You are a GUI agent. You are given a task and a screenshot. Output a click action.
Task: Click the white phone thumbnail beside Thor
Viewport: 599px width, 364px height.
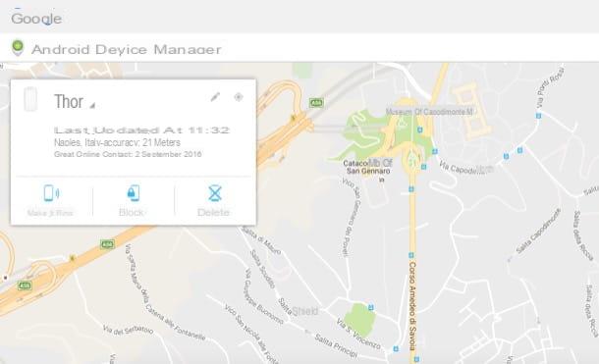[x=30, y=99]
